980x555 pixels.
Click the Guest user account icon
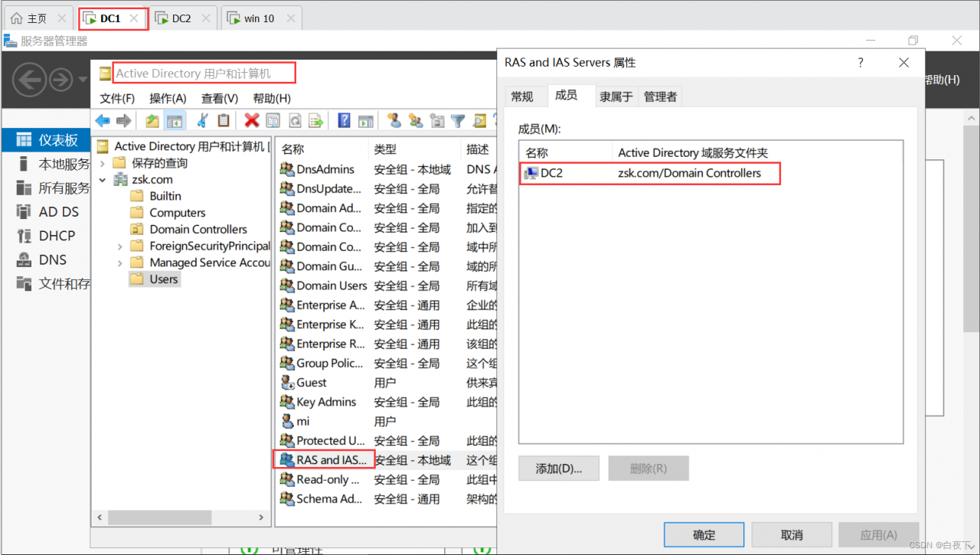click(287, 383)
